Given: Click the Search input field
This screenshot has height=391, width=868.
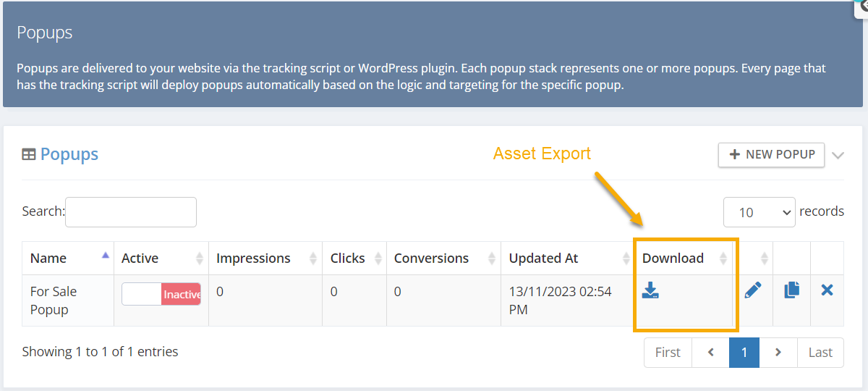Looking at the screenshot, I should click(131, 212).
